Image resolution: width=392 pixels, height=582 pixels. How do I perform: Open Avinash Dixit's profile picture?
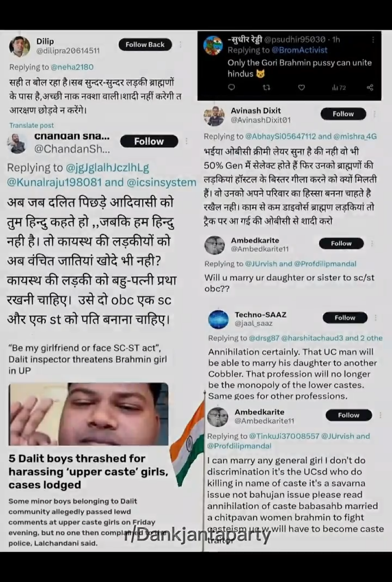point(214,116)
